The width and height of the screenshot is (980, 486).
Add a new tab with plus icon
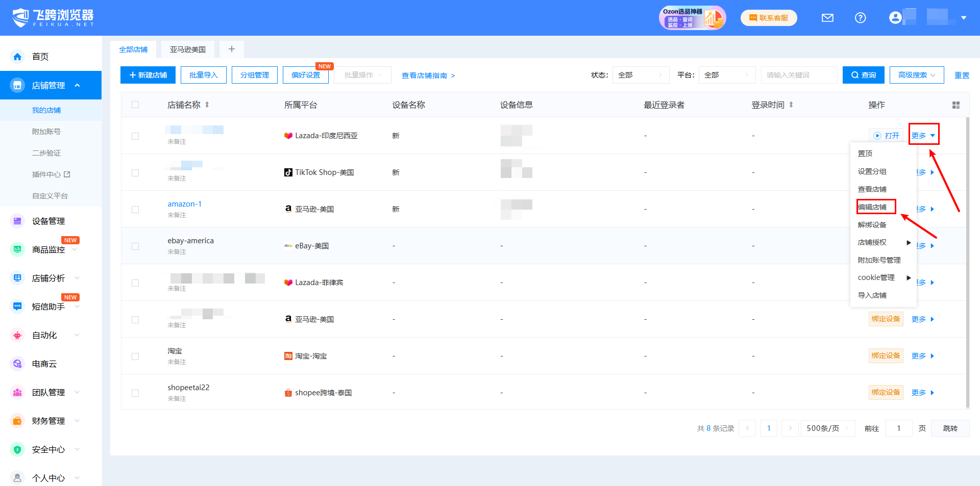tap(231, 49)
